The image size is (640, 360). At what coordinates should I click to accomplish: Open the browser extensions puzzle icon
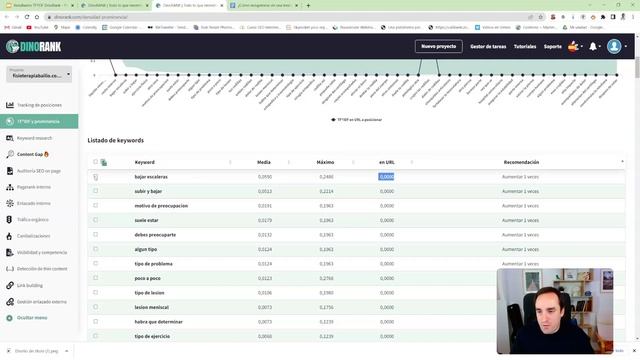point(603,17)
